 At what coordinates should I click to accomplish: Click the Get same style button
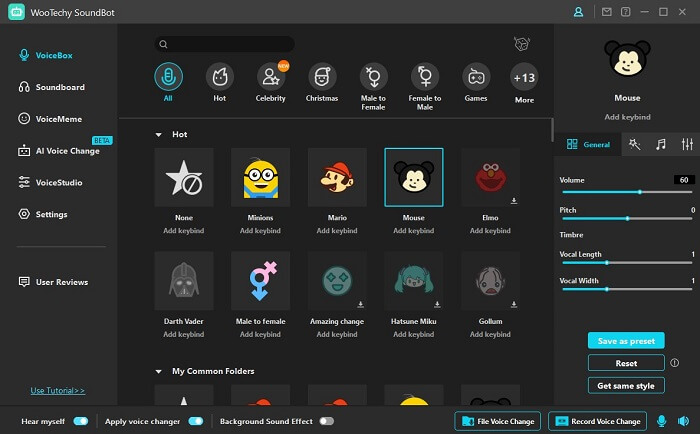pos(626,385)
